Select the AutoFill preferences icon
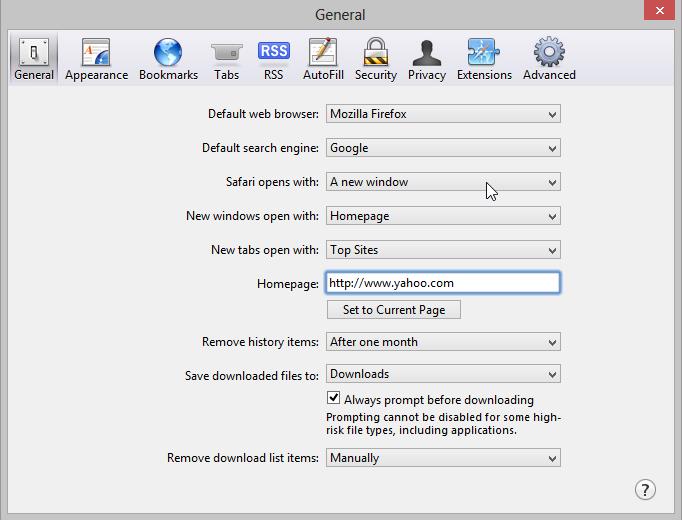 click(323, 59)
